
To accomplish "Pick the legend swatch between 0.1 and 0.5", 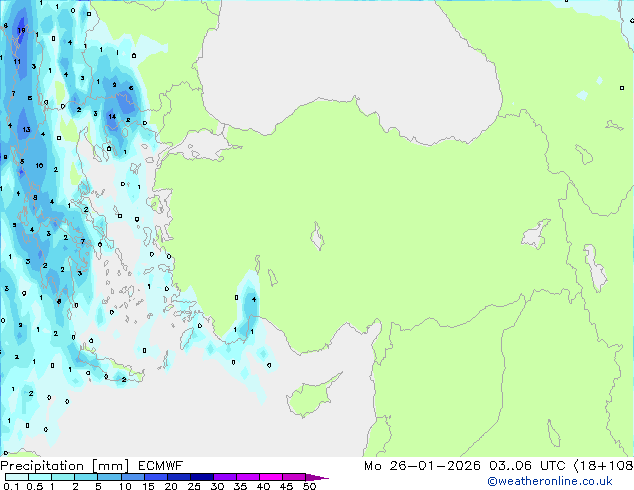I will (x=17, y=477).
